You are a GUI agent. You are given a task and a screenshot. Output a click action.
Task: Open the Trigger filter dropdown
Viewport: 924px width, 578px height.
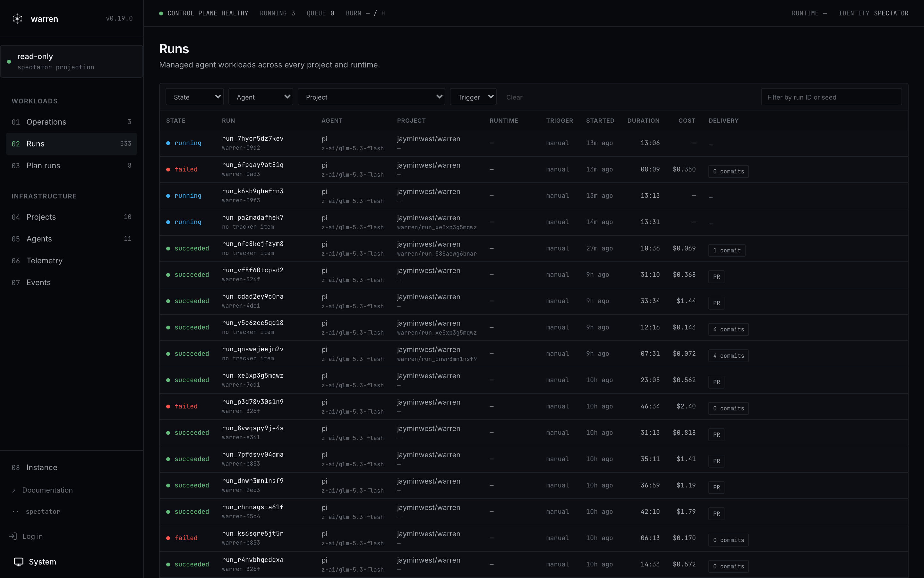coord(473,97)
